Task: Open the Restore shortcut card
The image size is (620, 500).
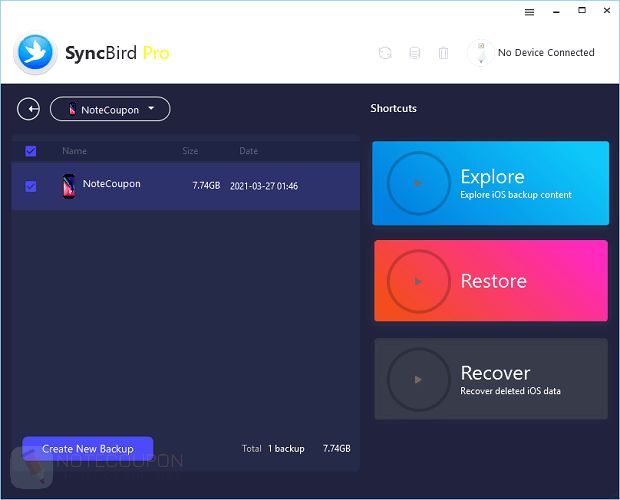Action: (x=491, y=281)
